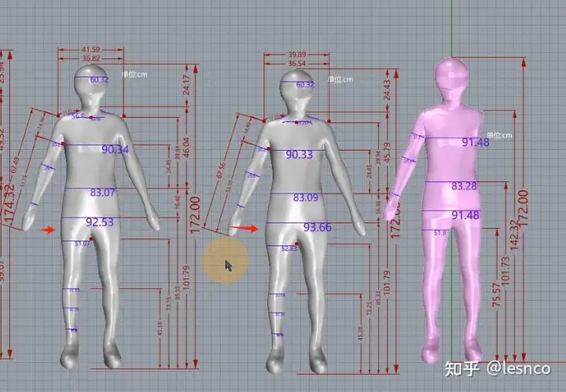Click the 36.54 width dimension
This screenshot has width=566, height=392.
pyautogui.click(x=296, y=64)
